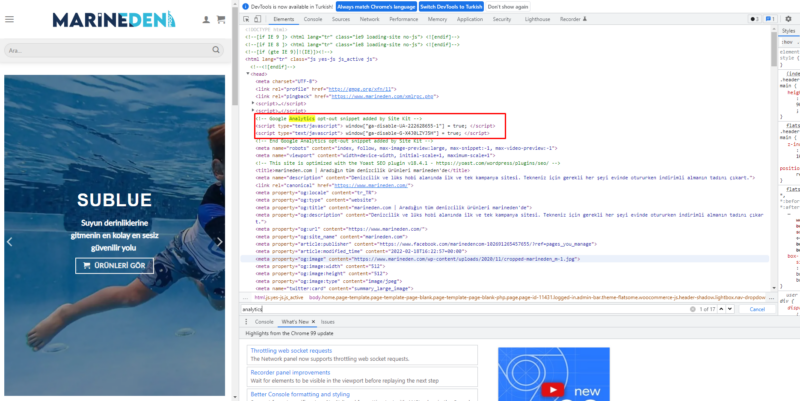800x401 pixels.
Task: Open the hamburger menu on Marineden site
Action: pyautogui.click(x=9, y=19)
